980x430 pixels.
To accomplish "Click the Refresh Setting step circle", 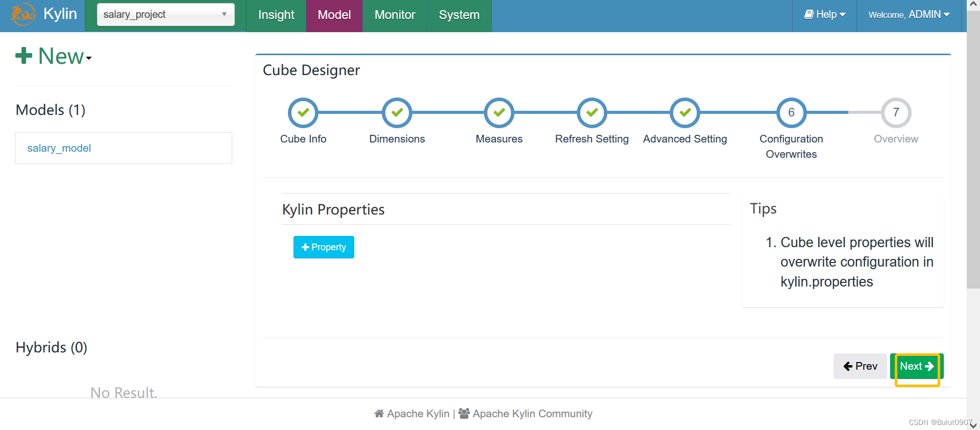I will click(x=592, y=112).
